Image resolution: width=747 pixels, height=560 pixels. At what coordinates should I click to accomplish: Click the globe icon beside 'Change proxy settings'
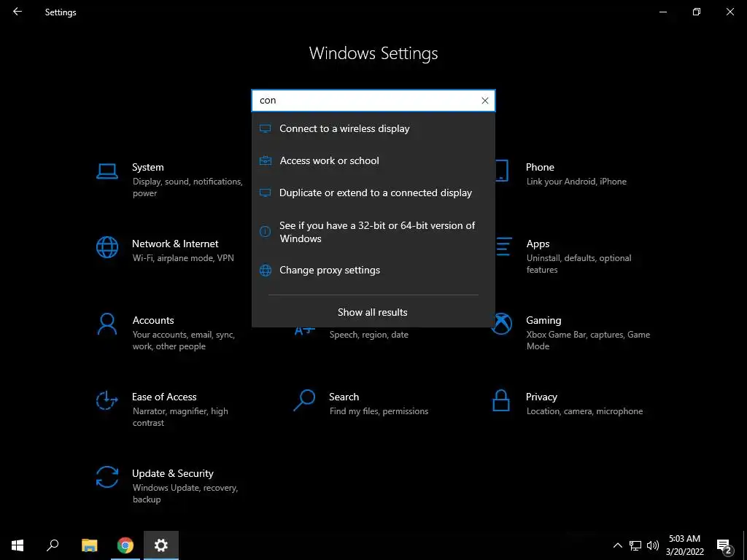(x=266, y=271)
